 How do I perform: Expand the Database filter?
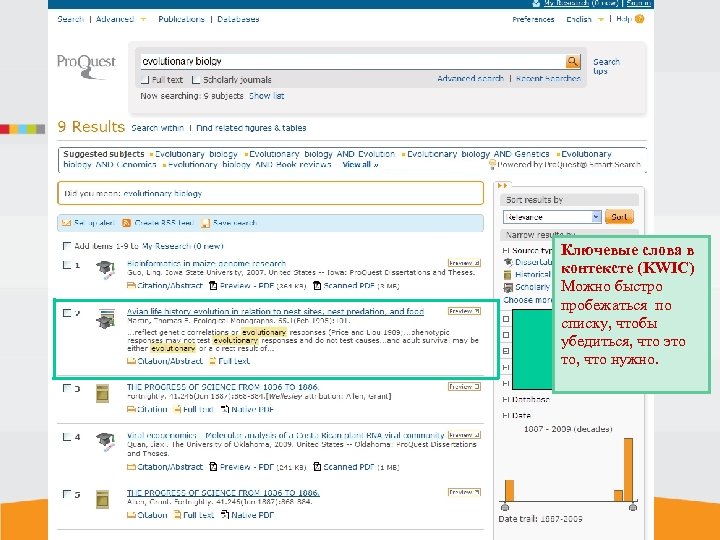click(506, 399)
